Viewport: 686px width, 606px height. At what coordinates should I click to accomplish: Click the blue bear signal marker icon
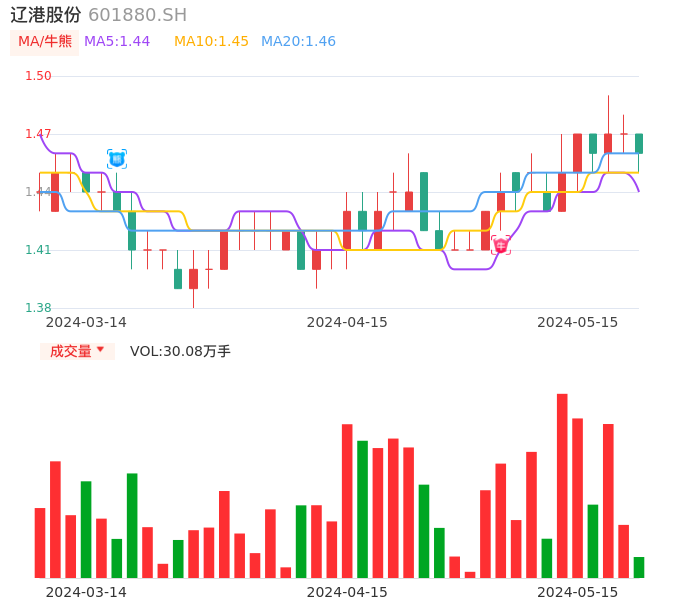click(117, 158)
